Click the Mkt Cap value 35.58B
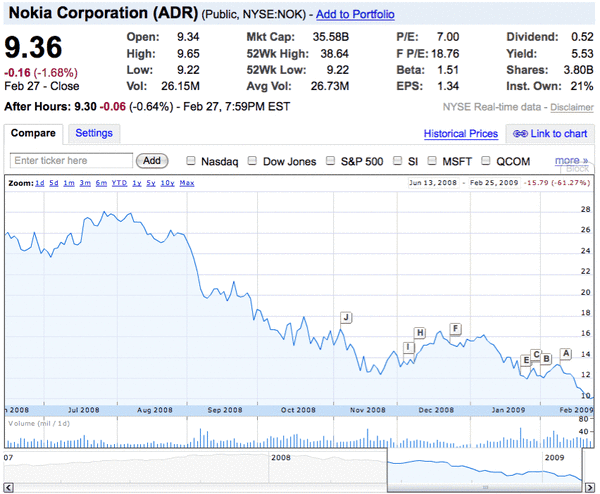The width and height of the screenshot is (600, 494). (331, 37)
